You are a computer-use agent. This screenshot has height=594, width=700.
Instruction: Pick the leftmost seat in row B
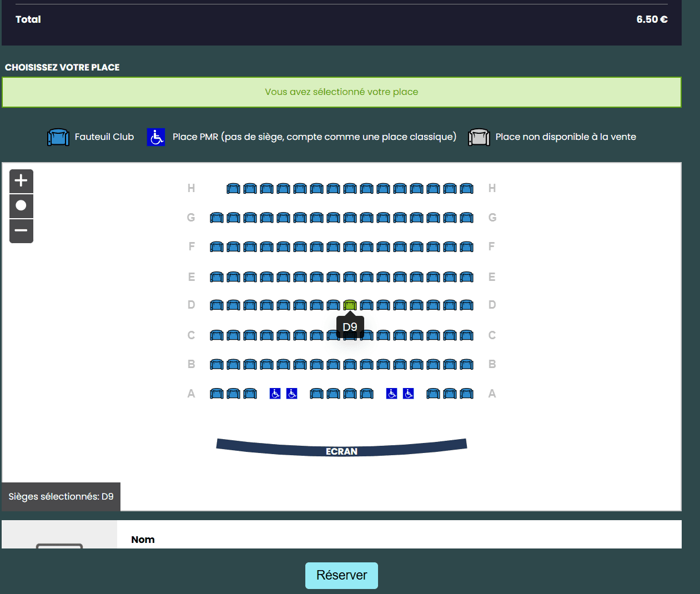coord(216,364)
